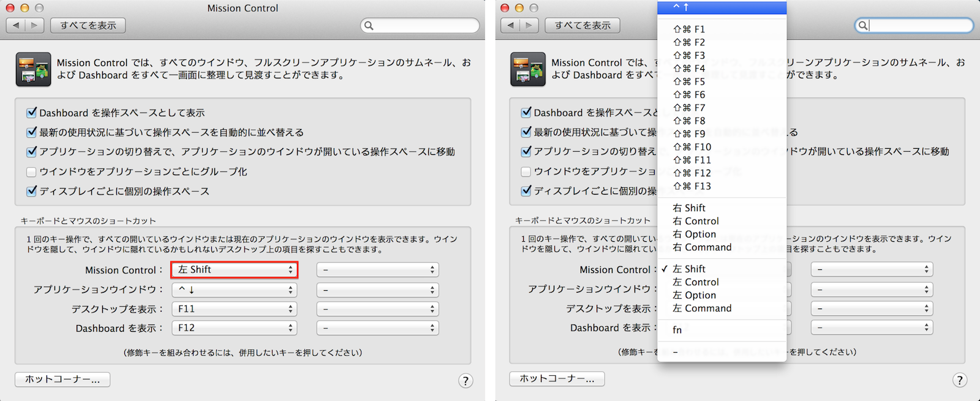Choose ⇧⌘ F10 from the popup menu

tap(722, 147)
